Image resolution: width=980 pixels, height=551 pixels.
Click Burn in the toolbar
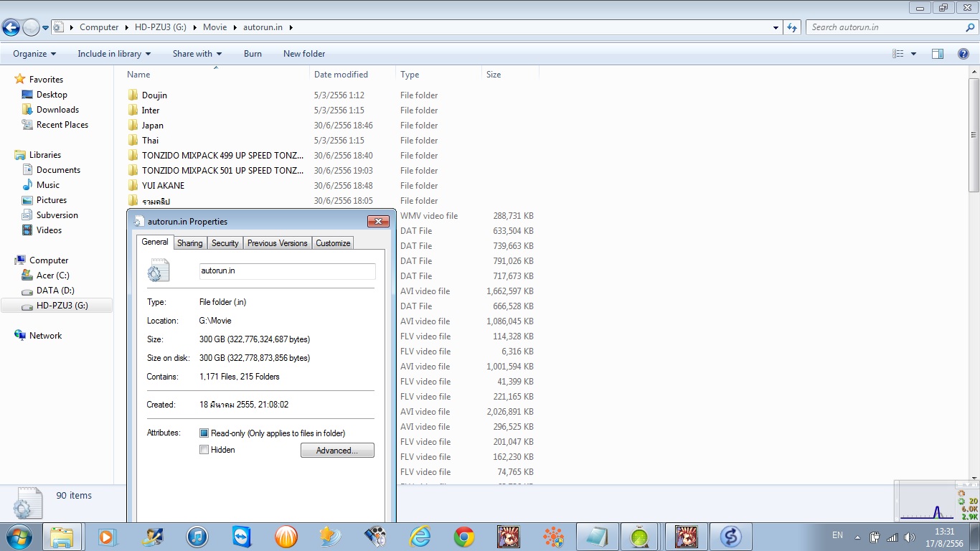tap(253, 54)
